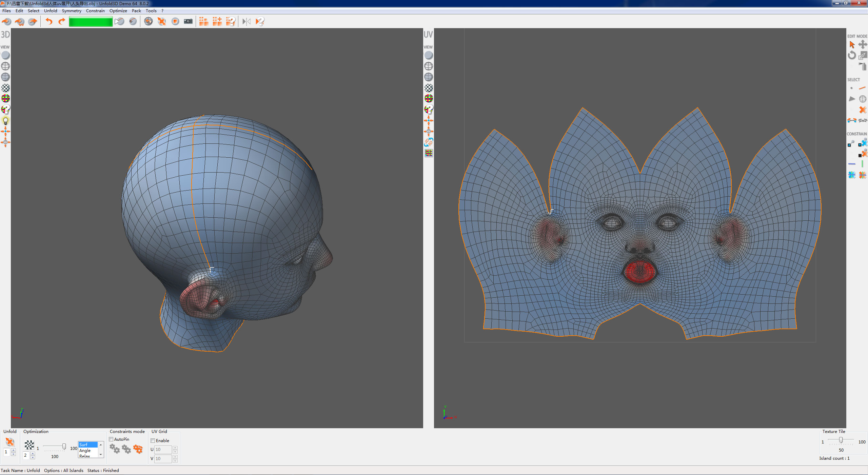
Task: Click the camera screenshot icon
Action: pyautogui.click(x=188, y=21)
